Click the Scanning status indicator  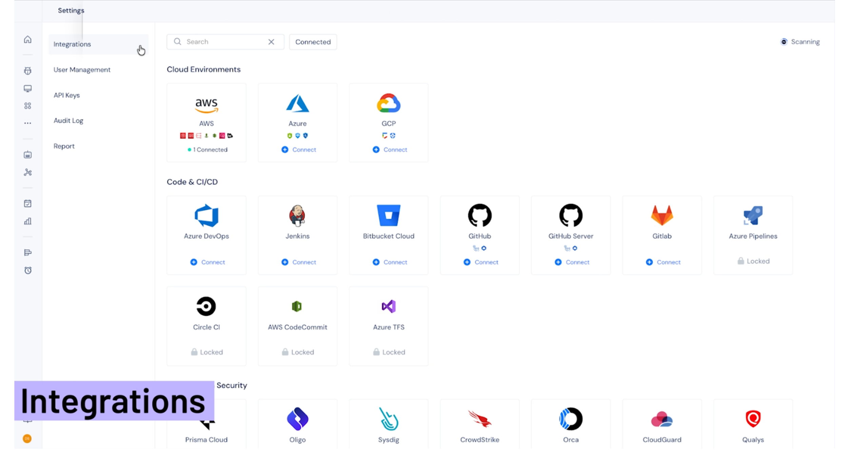tap(800, 42)
